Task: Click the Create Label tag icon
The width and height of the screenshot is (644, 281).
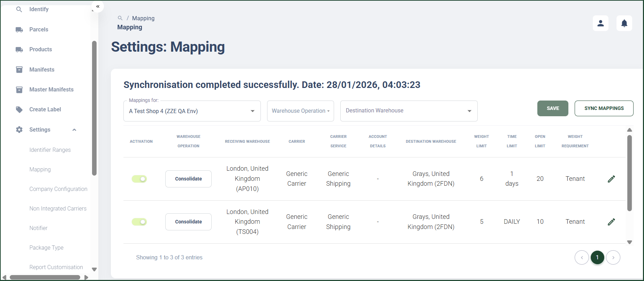Action: tap(19, 110)
